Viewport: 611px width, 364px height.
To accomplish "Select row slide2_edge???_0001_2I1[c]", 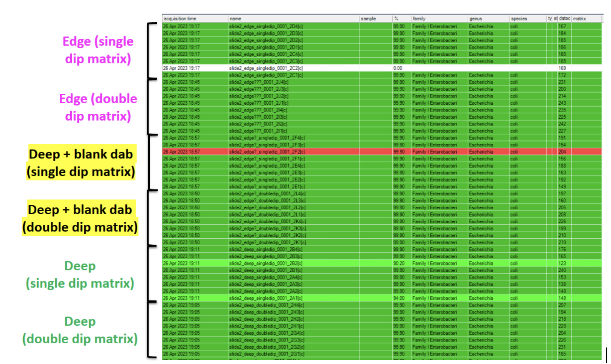I will click(382, 131).
